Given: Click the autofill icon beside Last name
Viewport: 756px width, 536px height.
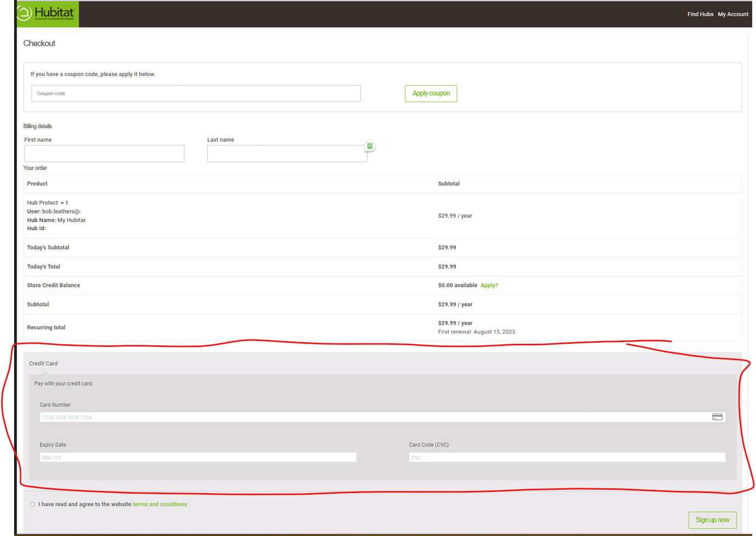Looking at the screenshot, I should (x=370, y=146).
